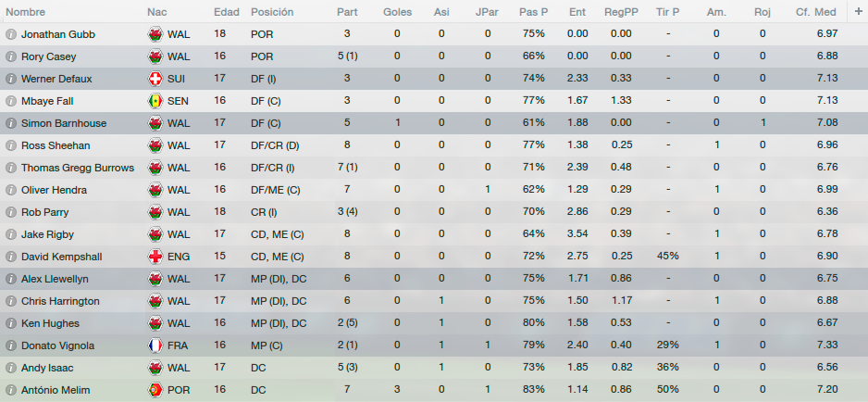This screenshot has width=868, height=402.
Task: Click info icon beside Werner Defaux
Action: coord(10,79)
